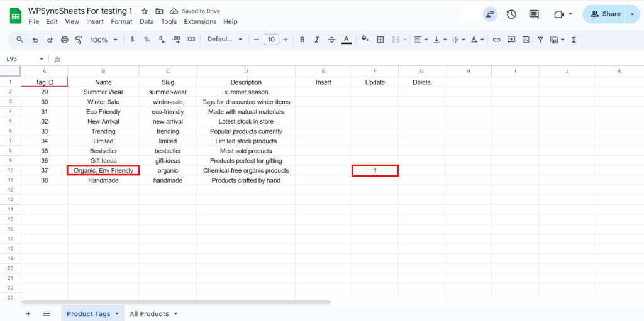The image size is (644, 321).
Task: Add a new sheet with plus icon
Action: (x=28, y=313)
